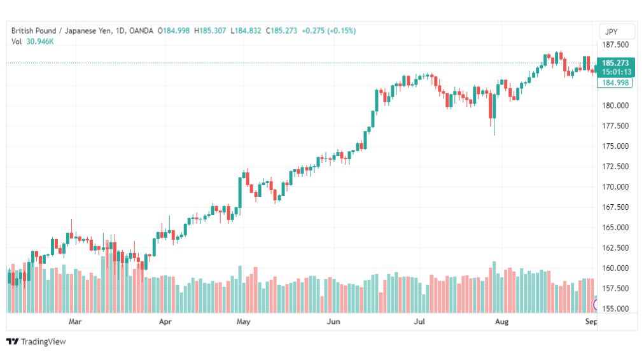The height and width of the screenshot is (353, 644).
Task: Click the British Pound / Japanese Yen title
Action: (x=61, y=31)
